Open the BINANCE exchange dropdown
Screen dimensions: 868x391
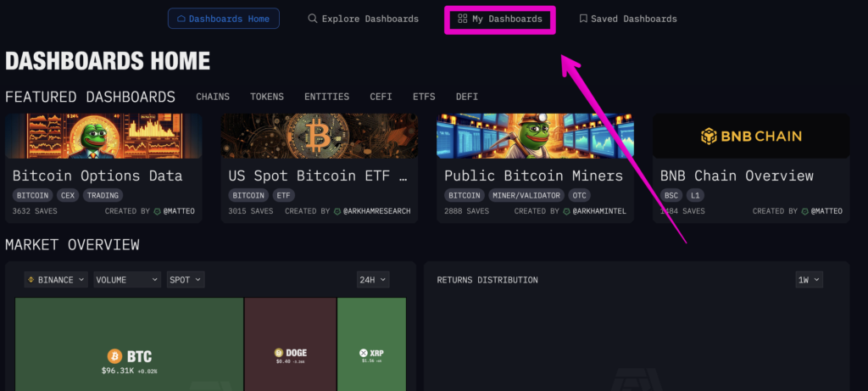click(x=56, y=279)
